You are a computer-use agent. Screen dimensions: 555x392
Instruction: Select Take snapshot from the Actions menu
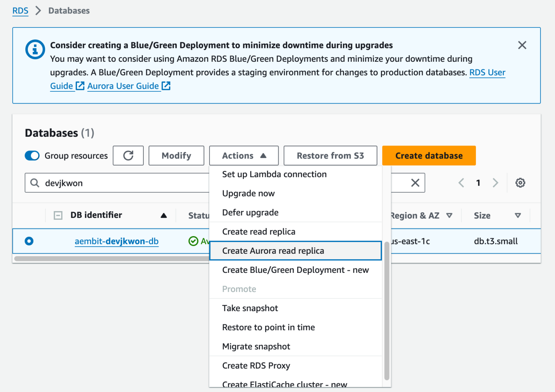(x=250, y=308)
